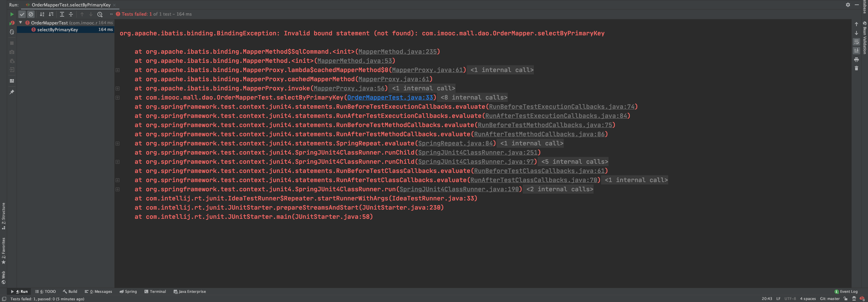Toggle Show Ignored tests button
Screen dimensions: 868x302
coord(31,14)
